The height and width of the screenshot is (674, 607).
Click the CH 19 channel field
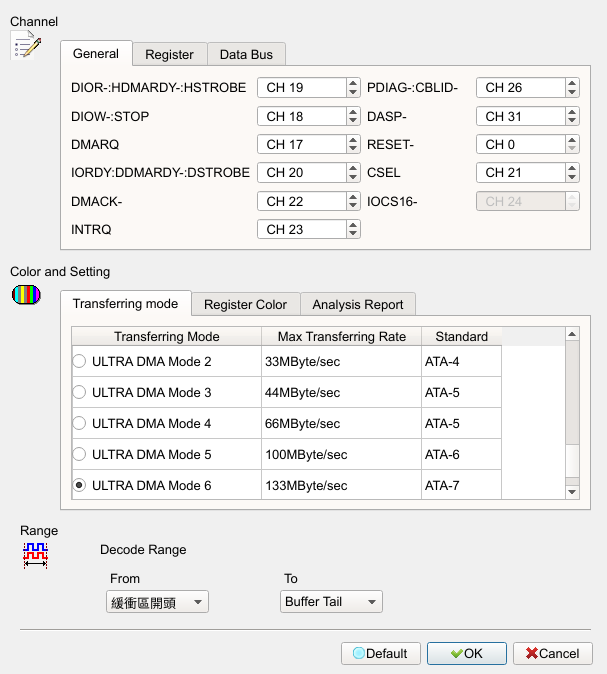coord(302,87)
